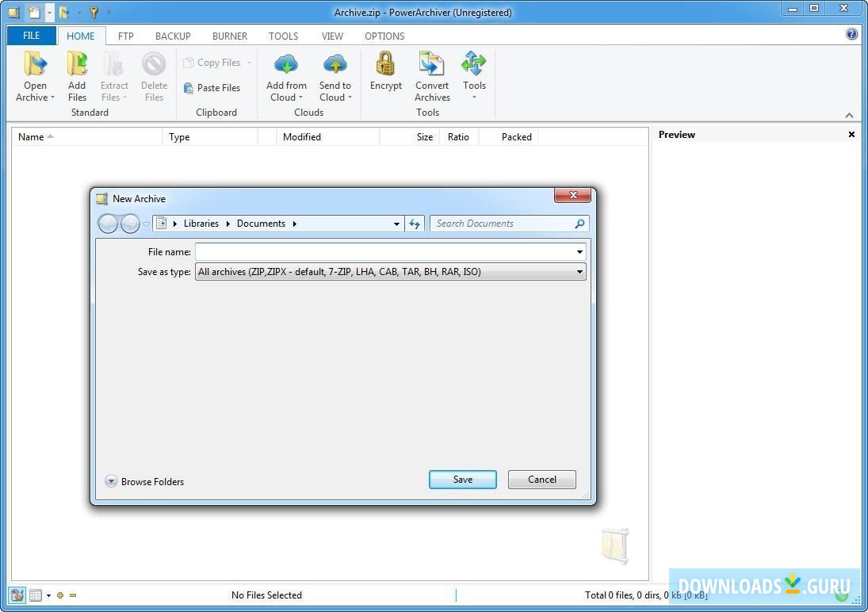Viewport: 868px width, 612px height.
Task: Click the document icon in address bar
Action: click(x=161, y=224)
